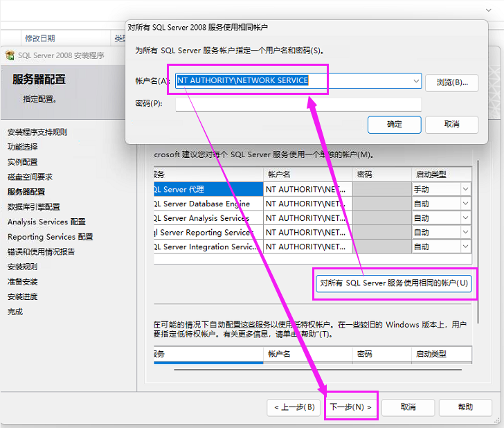Click the Browse button beside the account name
Image resolution: width=504 pixels, height=428 pixels.
click(451, 82)
